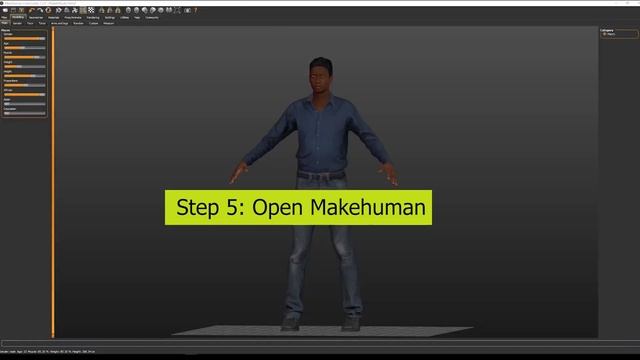The image size is (640, 360).
Task: Adjust the Muscle slider
Action: click(x=24, y=57)
